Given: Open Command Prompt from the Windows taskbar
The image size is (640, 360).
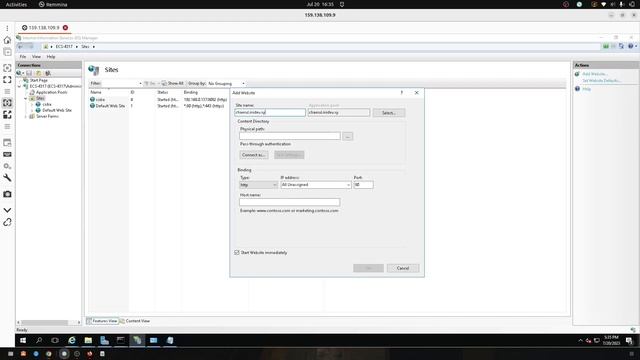Looking at the screenshot, I should click(121, 340).
